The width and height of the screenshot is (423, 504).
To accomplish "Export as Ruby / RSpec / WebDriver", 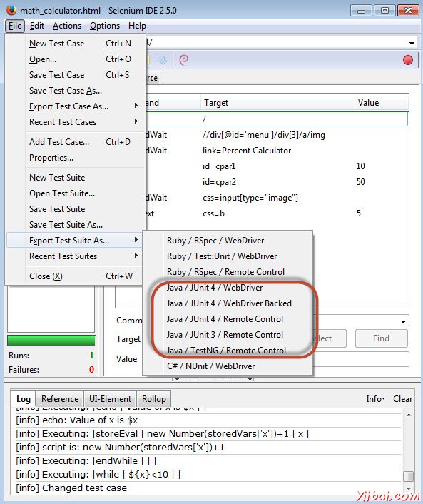I will [x=228, y=241].
